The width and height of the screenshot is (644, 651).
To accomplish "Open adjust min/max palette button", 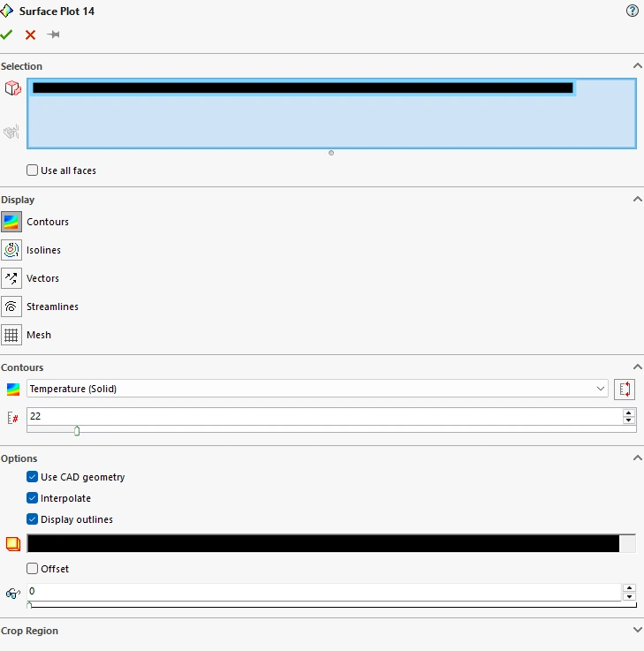I will tap(625, 390).
